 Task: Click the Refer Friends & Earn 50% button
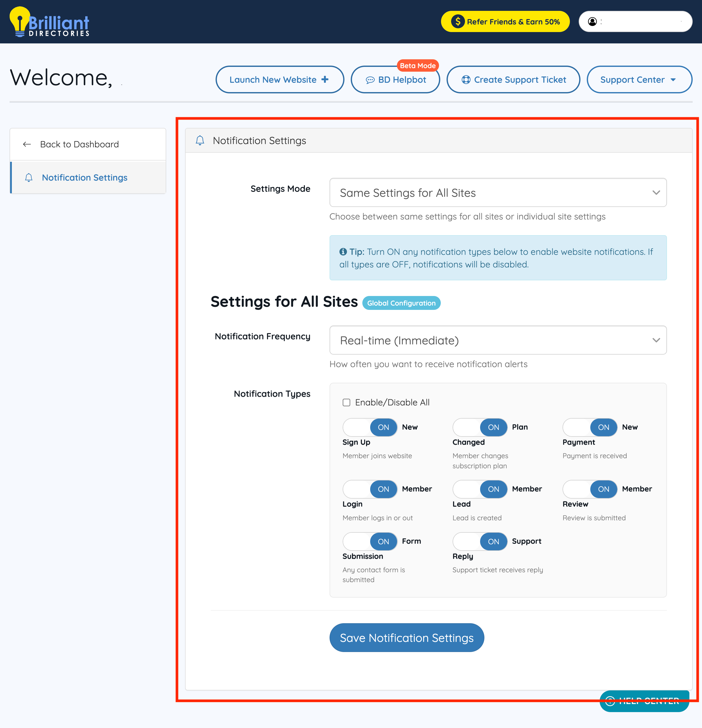click(505, 21)
